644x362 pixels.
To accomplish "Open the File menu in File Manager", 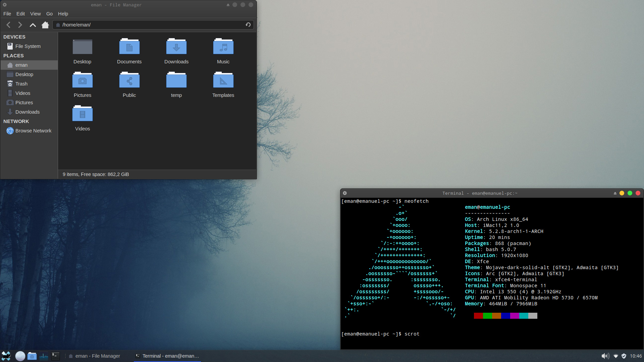I will click(7, 14).
